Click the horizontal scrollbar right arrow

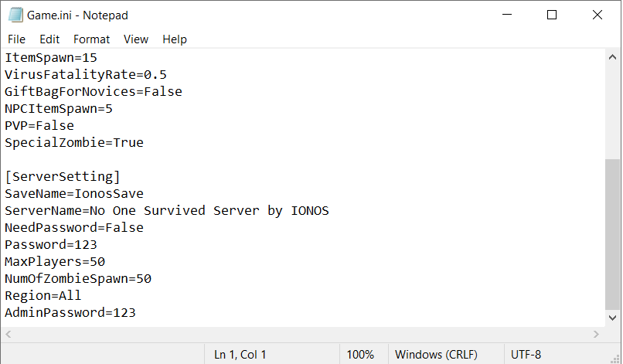[596, 334]
